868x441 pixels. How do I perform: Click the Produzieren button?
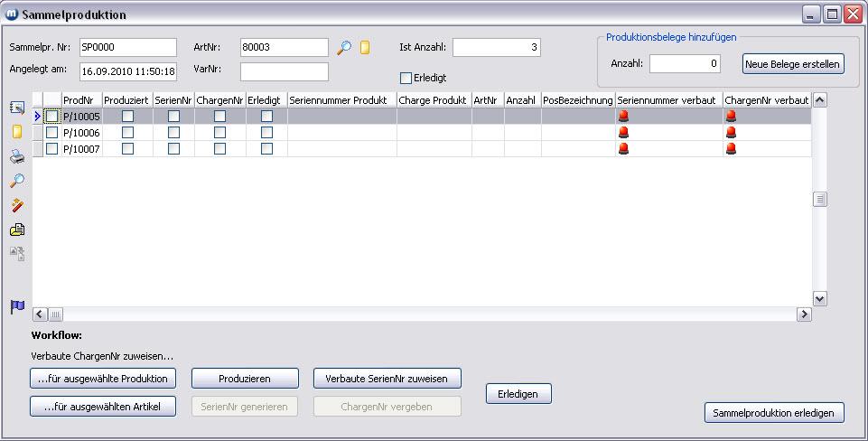[245, 379]
